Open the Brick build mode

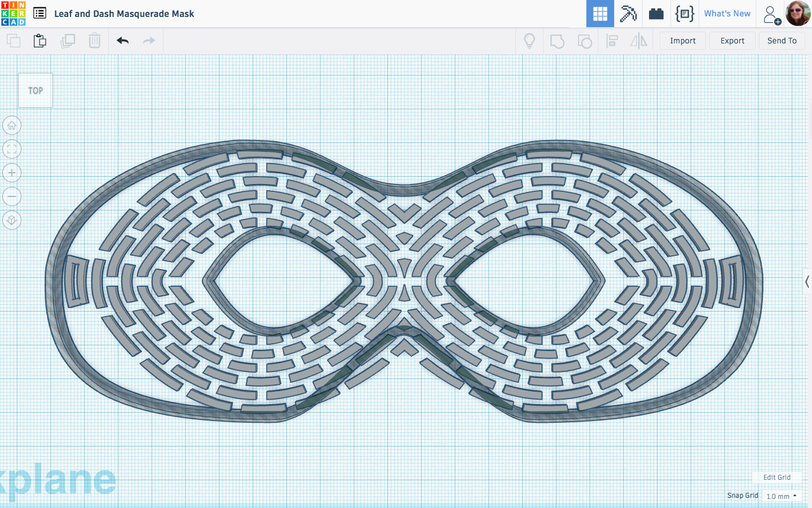tap(656, 14)
